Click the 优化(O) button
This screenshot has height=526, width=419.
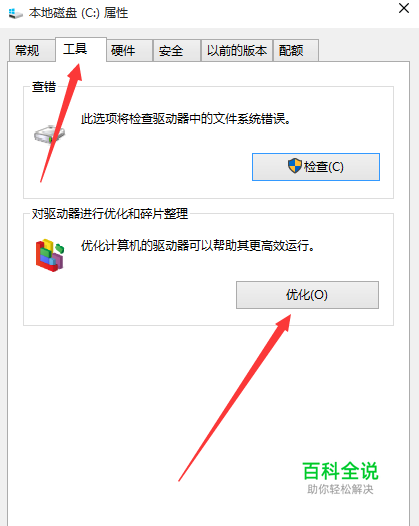click(x=307, y=295)
